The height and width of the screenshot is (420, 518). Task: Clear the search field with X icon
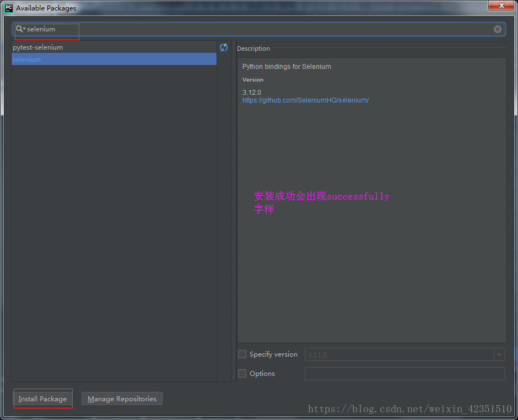tap(497, 29)
